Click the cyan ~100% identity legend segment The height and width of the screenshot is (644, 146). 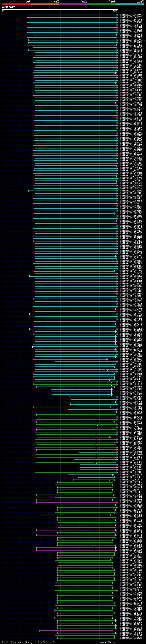point(130,4)
